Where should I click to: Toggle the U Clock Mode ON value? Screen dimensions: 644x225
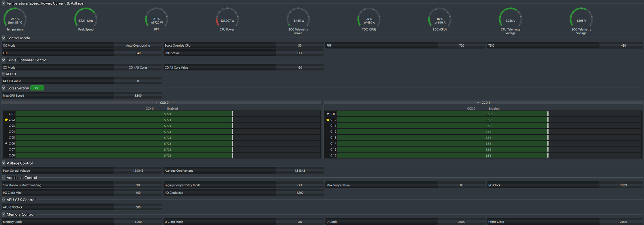(300, 222)
